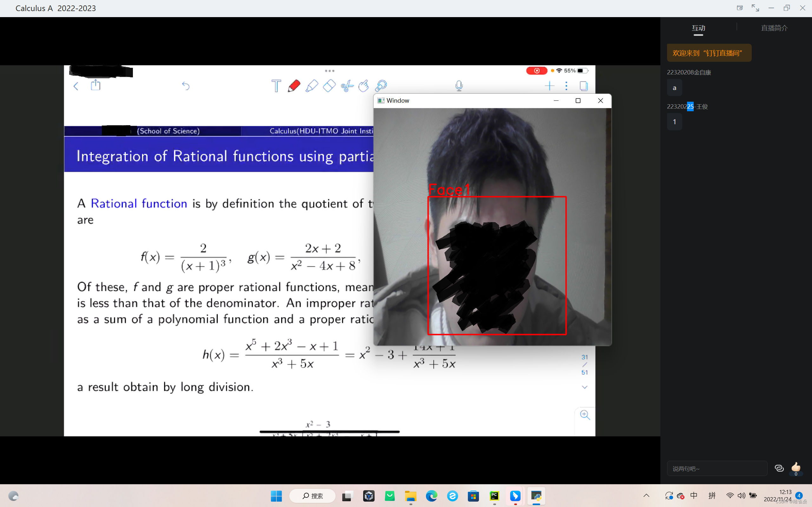Expand the page navigation chevron below 51

coord(585,387)
